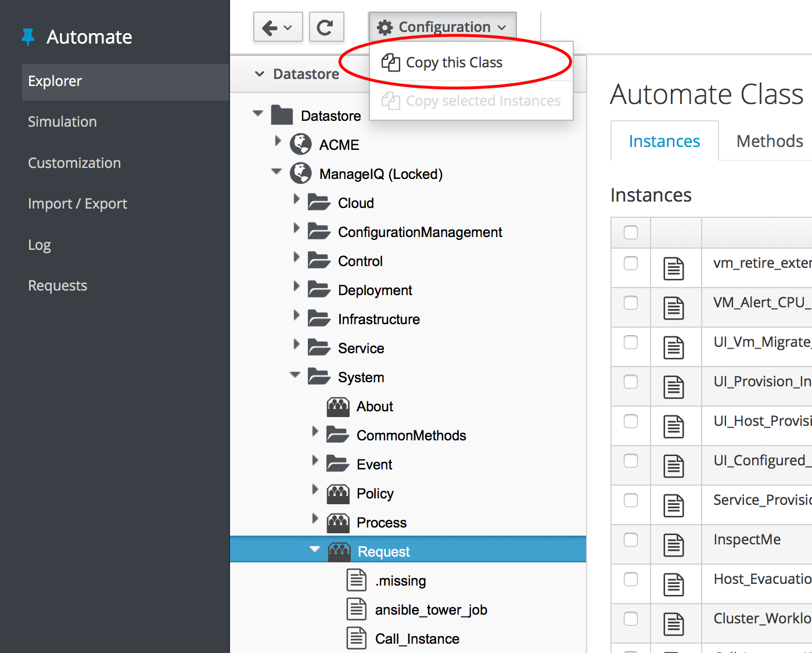Choose Copy this Class menu option
Viewport: 812px width, 653px height.
click(454, 63)
